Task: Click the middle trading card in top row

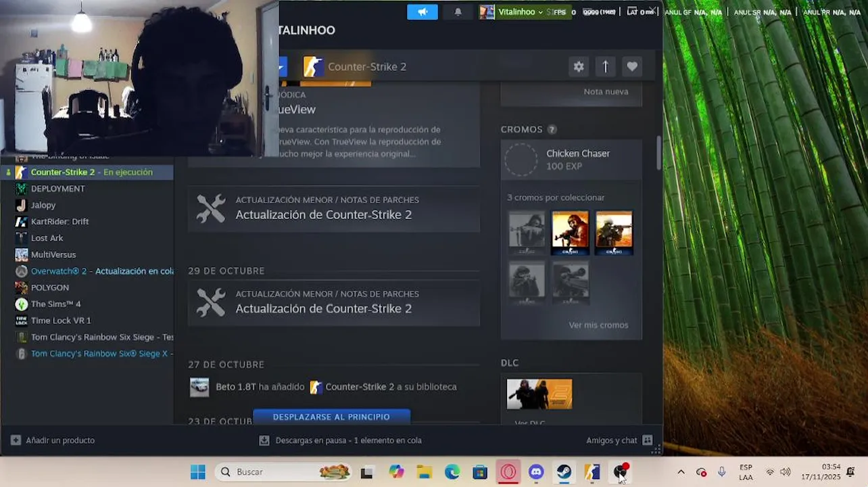Action: coord(570,233)
